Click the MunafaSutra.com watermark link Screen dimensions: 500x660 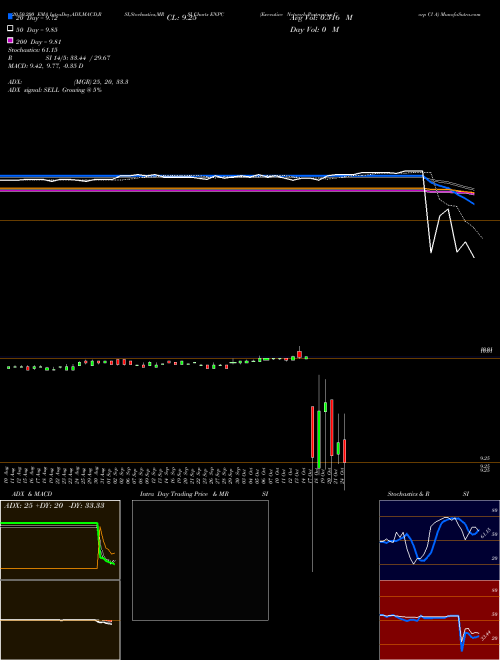[x=463, y=14]
